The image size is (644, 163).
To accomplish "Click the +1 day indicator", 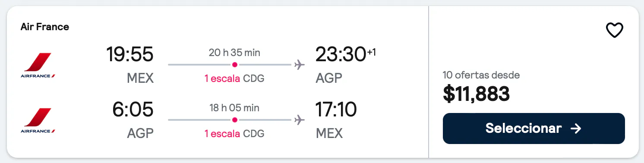I will 371,52.
